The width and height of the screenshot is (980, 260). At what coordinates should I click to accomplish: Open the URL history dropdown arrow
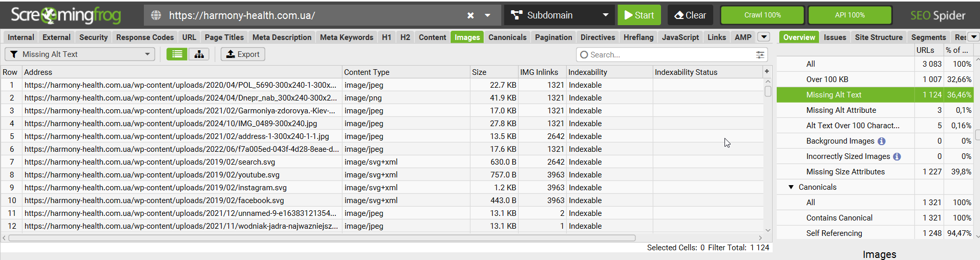(487, 15)
